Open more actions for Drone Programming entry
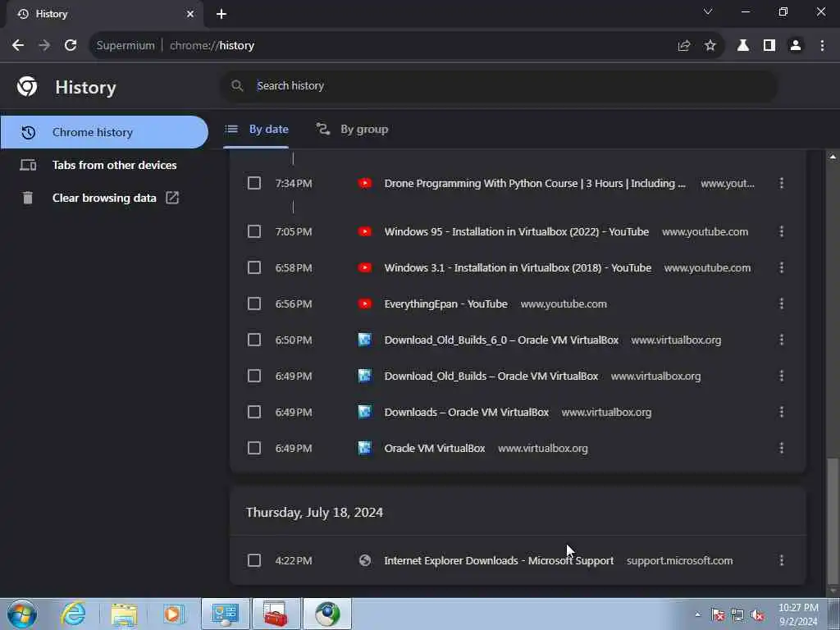 pos(781,183)
